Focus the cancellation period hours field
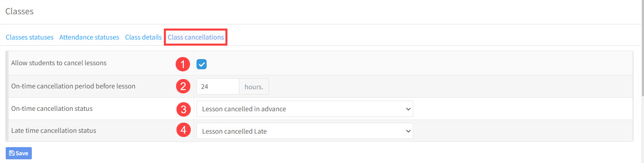The image size is (644, 163). pyautogui.click(x=218, y=86)
